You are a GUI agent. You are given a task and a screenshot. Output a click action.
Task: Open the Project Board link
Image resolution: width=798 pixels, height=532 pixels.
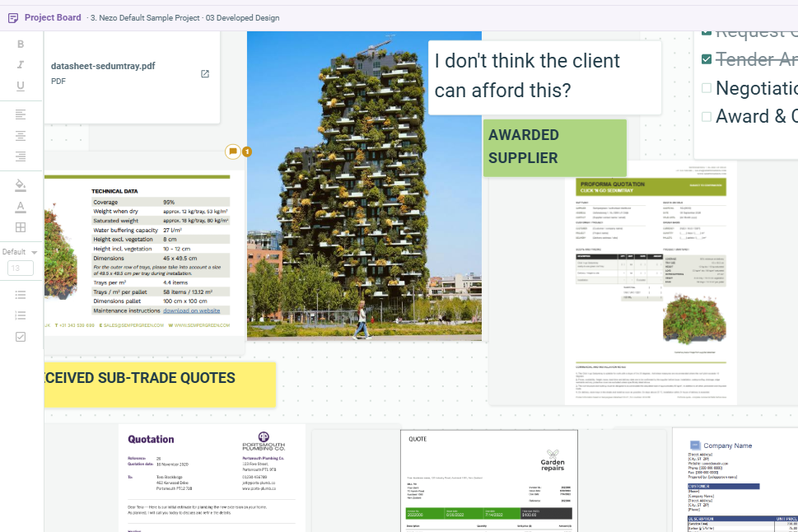pos(53,17)
